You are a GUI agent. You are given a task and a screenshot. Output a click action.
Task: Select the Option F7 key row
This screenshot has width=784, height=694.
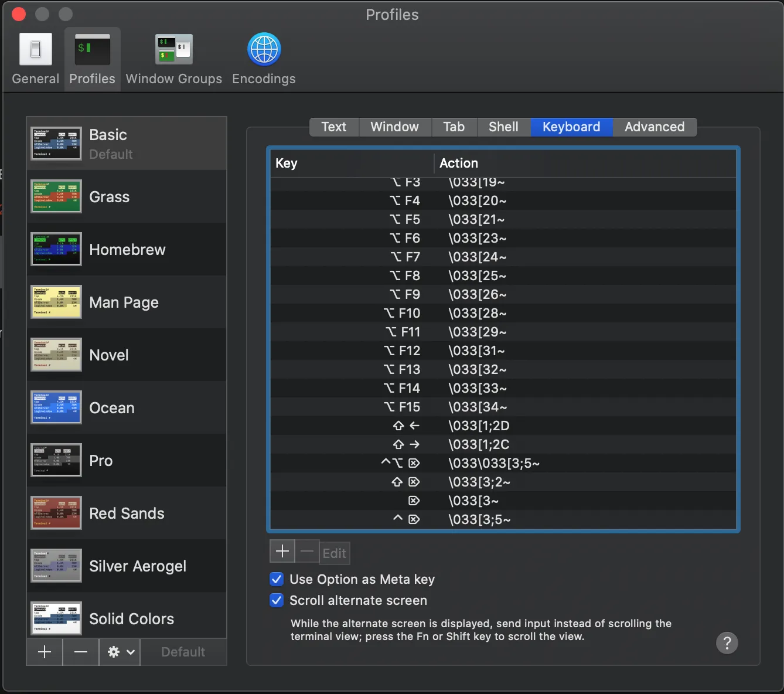pos(503,257)
